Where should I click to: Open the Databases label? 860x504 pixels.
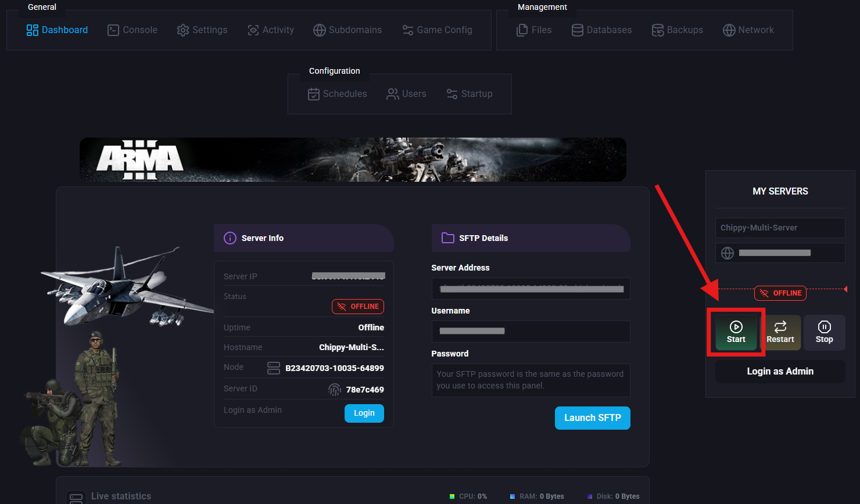(609, 30)
